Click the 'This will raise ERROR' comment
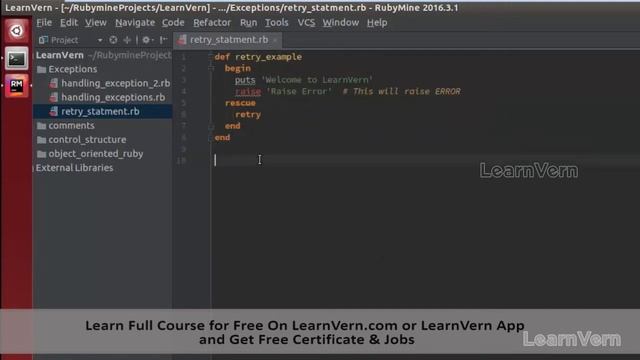Image resolution: width=640 pixels, height=360 pixels. [x=402, y=91]
